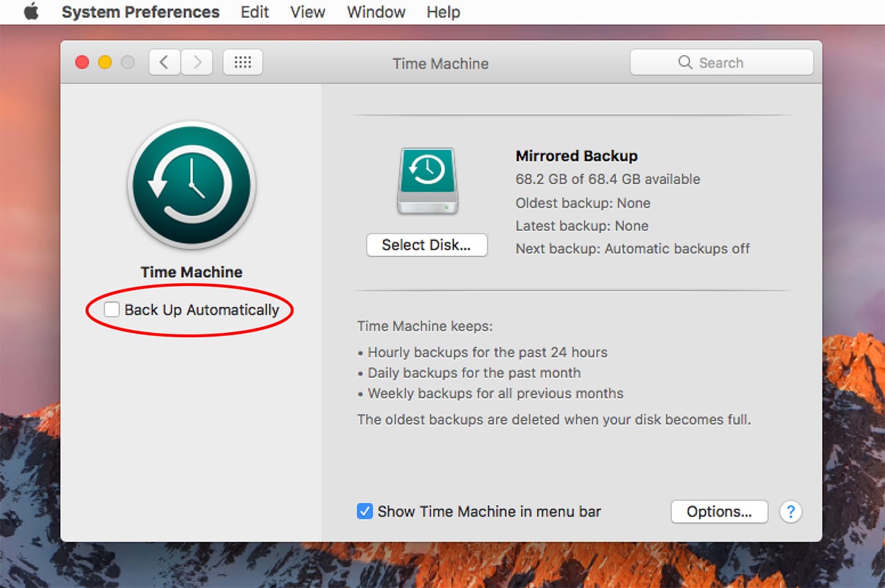Click the large Time Machine clock icon
The height and width of the screenshot is (588, 885).
[x=192, y=185]
